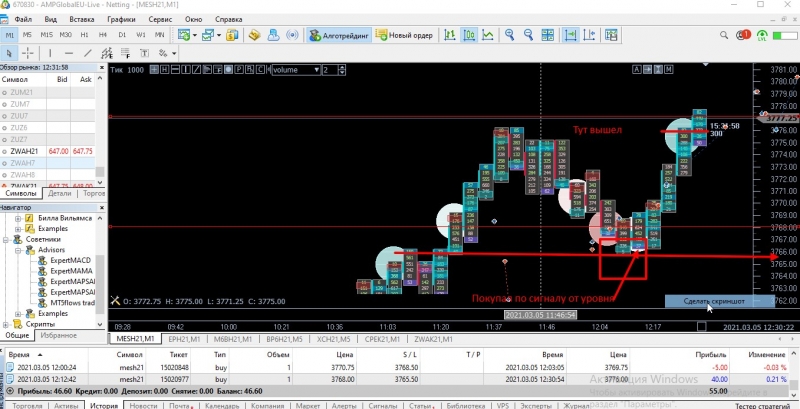The width and height of the screenshot is (800, 409).
Task: Select the horizontal line drawing tool
Action: (x=69, y=53)
